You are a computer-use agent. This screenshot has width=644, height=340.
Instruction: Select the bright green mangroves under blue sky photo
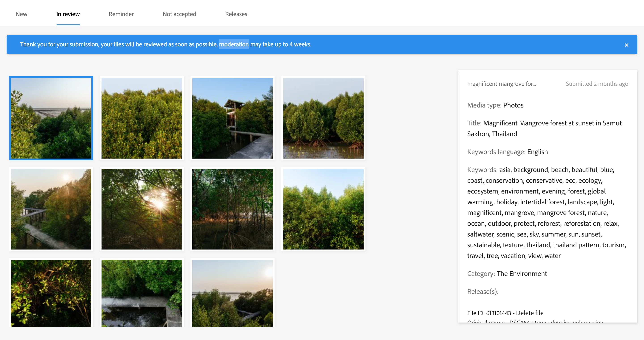coord(323,209)
